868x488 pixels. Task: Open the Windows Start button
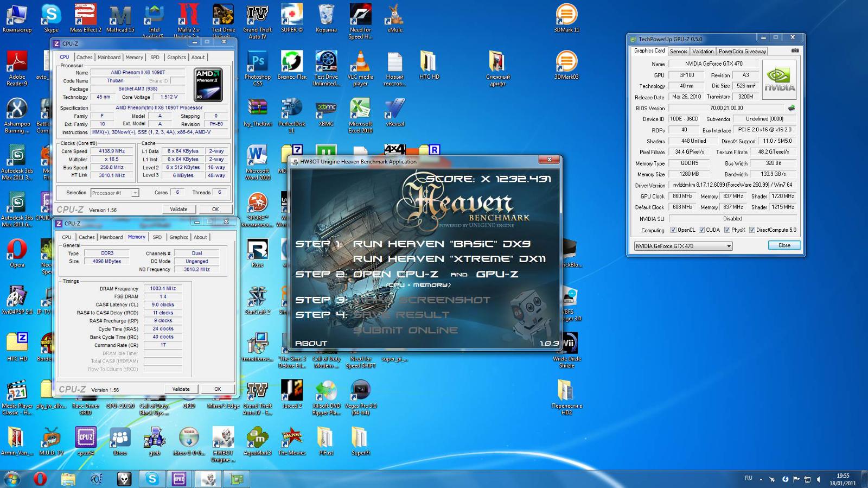pyautogui.click(x=12, y=479)
